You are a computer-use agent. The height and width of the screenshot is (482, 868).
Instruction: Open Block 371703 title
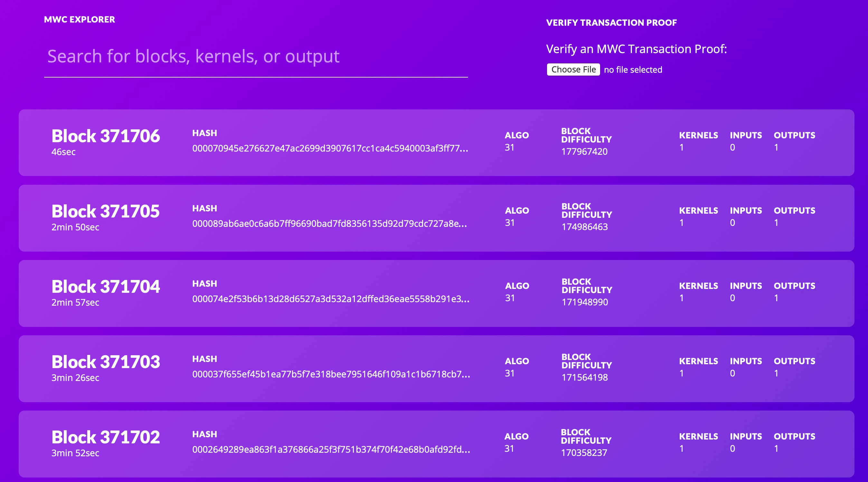(x=106, y=362)
